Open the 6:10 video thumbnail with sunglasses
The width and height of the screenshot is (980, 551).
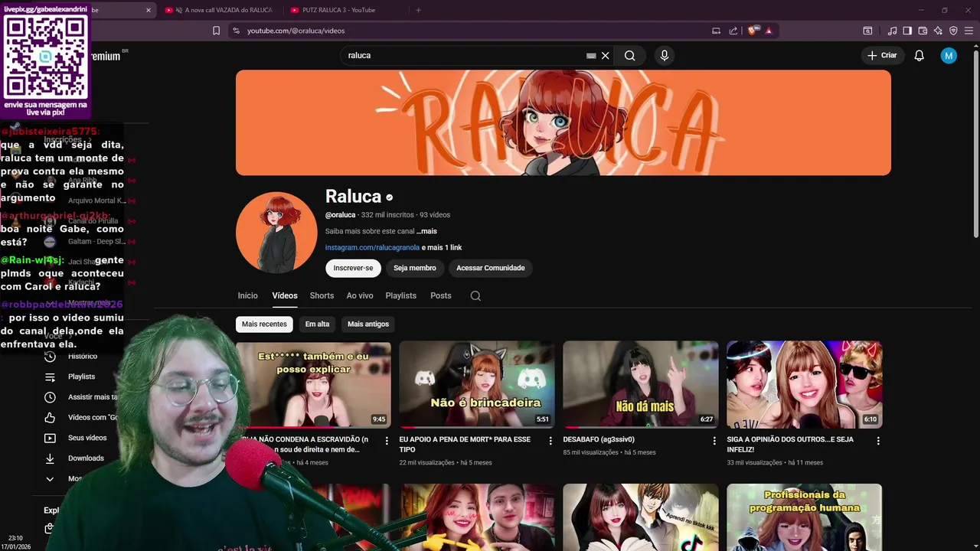[805, 384]
